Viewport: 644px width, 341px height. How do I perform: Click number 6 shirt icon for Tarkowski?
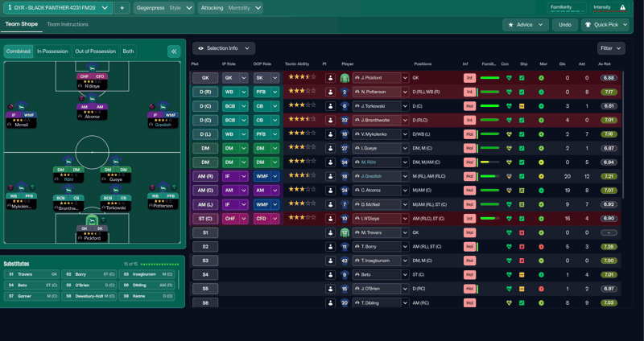click(345, 106)
